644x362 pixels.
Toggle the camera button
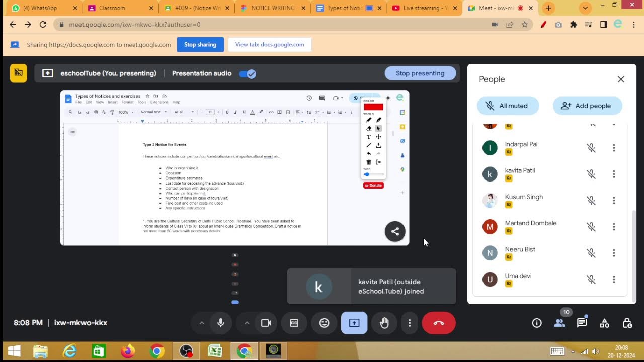pyautogui.click(x=266, y=323)
